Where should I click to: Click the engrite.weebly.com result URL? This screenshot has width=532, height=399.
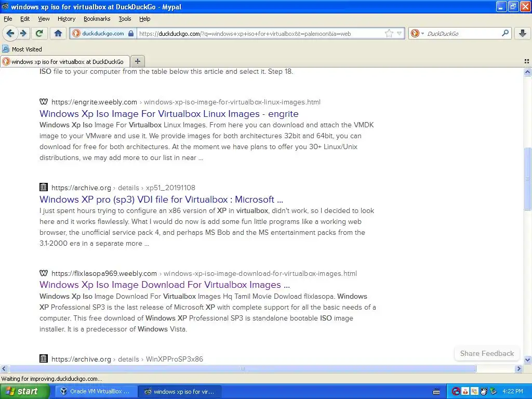[x=186, y=102]
